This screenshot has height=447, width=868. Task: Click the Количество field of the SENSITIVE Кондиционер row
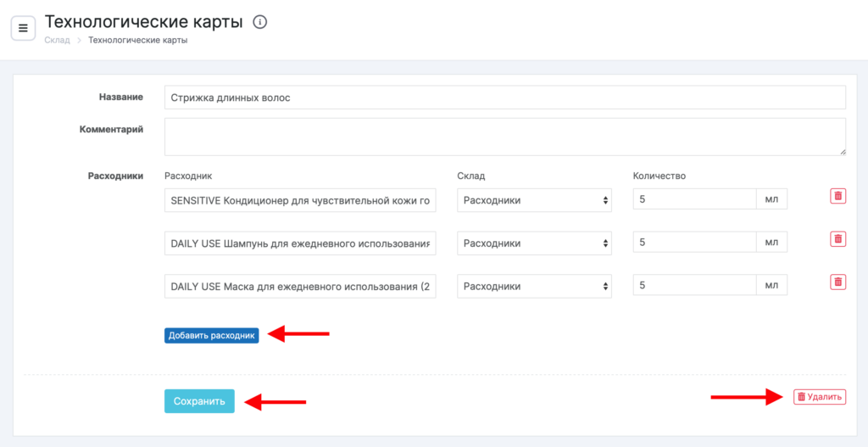(693, 200)
